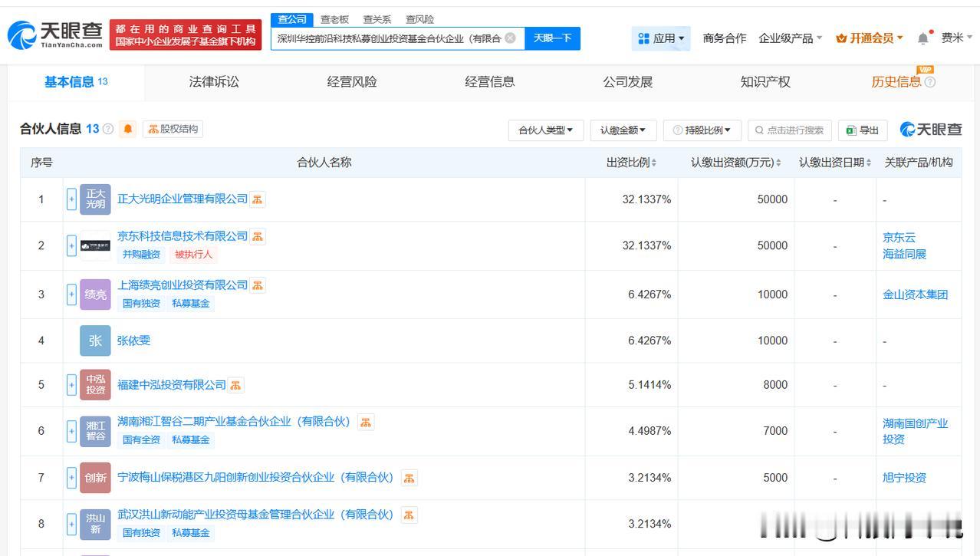980x556 pixels.
Task: Click help icon beside 历史信息 tab
Action: pyautogui.click(x=930, y=82)
